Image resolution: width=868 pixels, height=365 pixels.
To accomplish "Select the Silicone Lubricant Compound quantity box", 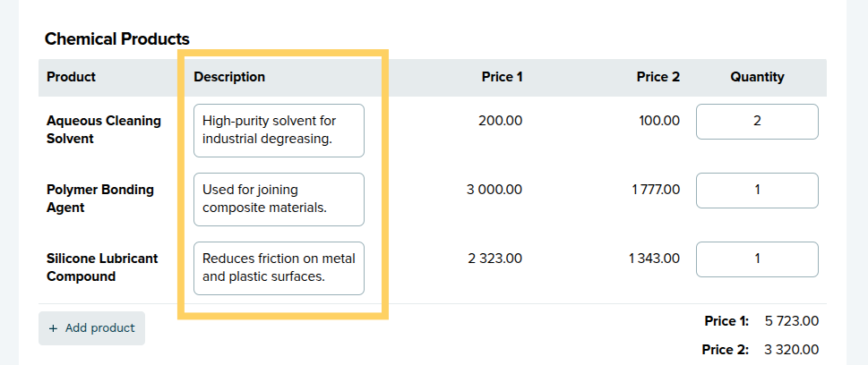I will 757,259.
